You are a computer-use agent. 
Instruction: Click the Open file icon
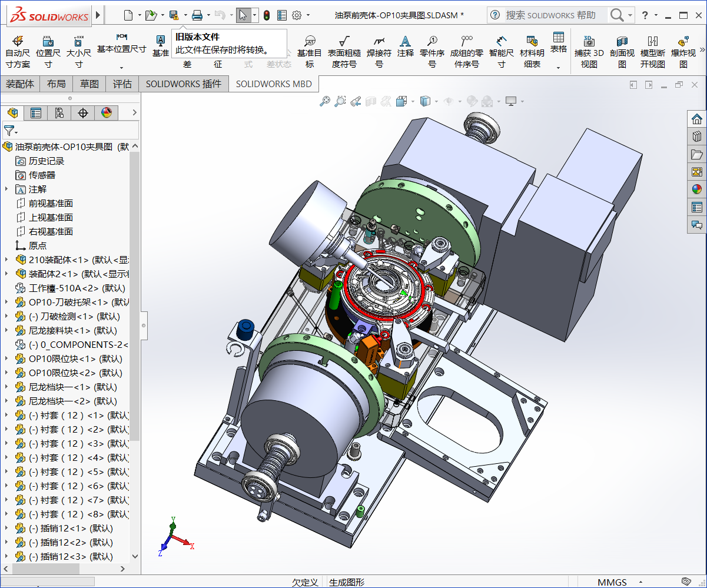tap(151, 15)
